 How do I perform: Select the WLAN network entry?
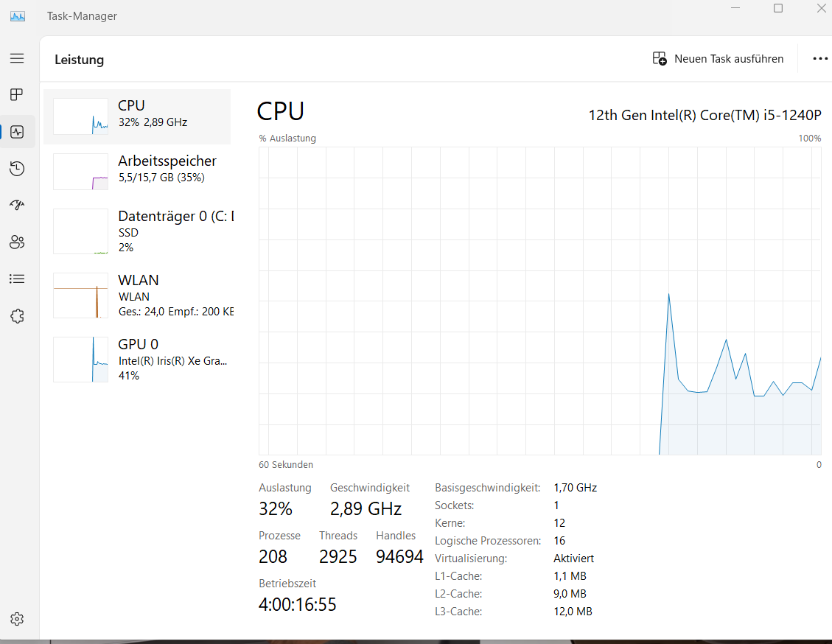pos(137,295)
